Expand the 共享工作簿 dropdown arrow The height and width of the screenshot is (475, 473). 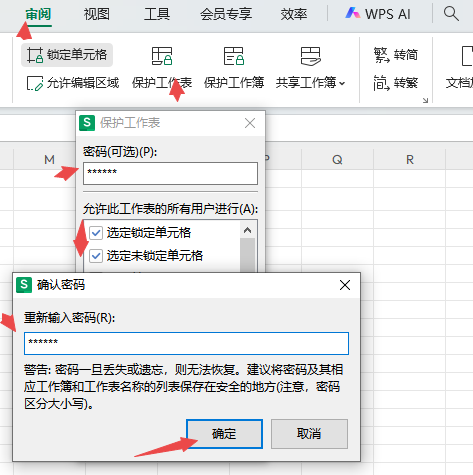tap(342, 83)
